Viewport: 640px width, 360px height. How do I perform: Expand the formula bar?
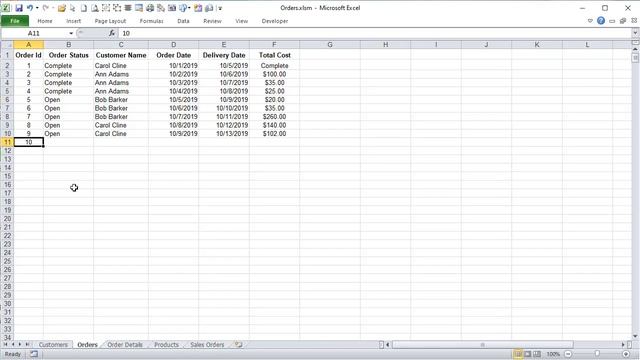[635, 33]
